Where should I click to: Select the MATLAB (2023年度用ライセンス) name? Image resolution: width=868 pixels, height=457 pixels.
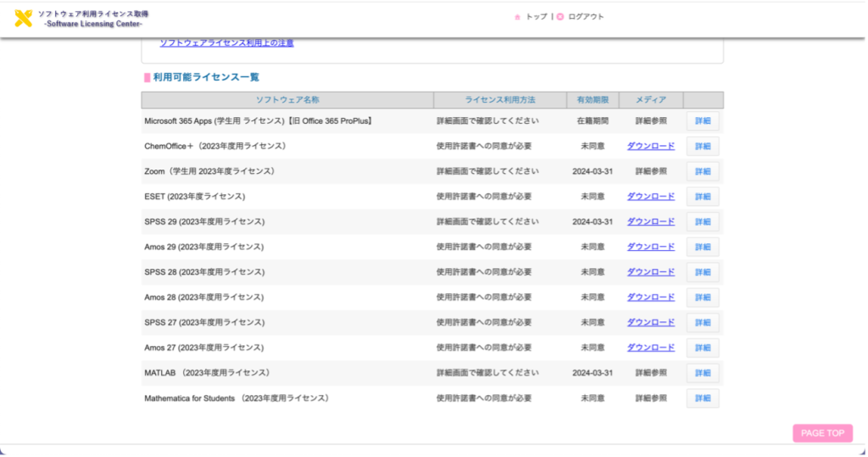[209, 373]
